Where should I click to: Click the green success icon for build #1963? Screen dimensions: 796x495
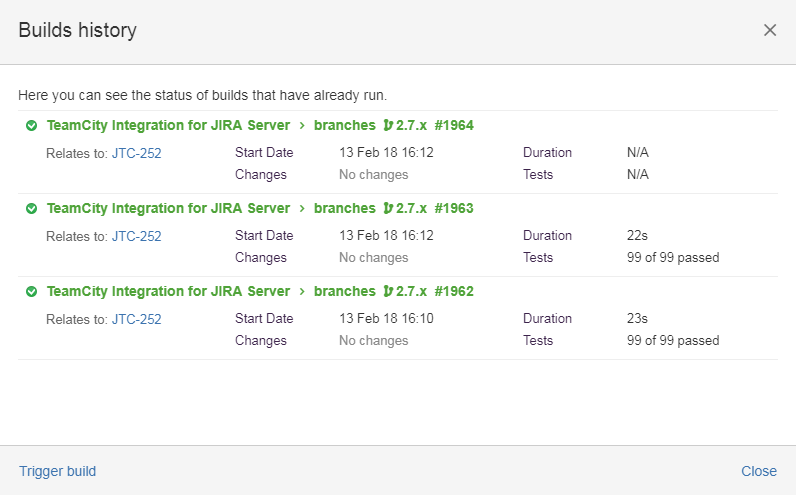point(31,209)
